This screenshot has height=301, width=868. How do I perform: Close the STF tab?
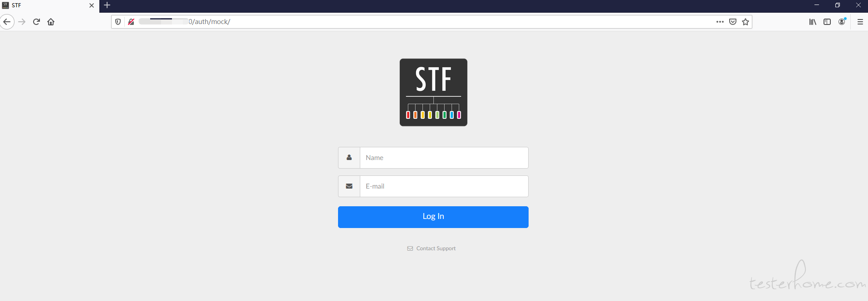click(92, 5)
